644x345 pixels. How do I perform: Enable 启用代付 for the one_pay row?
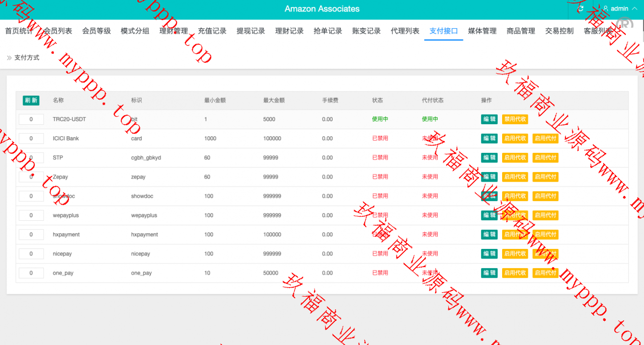pyautogui.click(x=545, y=273)
